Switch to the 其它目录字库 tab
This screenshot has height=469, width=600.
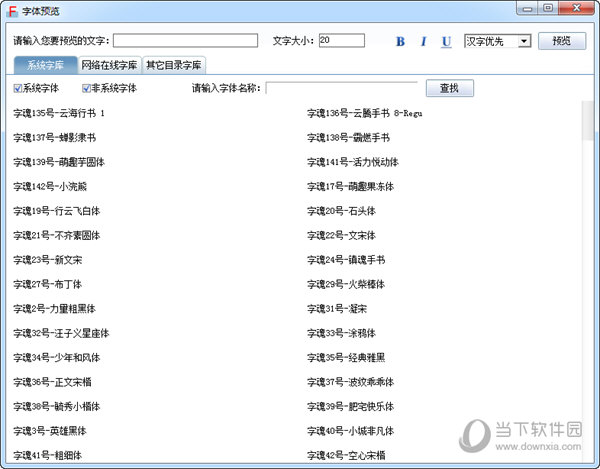point(174,65)
